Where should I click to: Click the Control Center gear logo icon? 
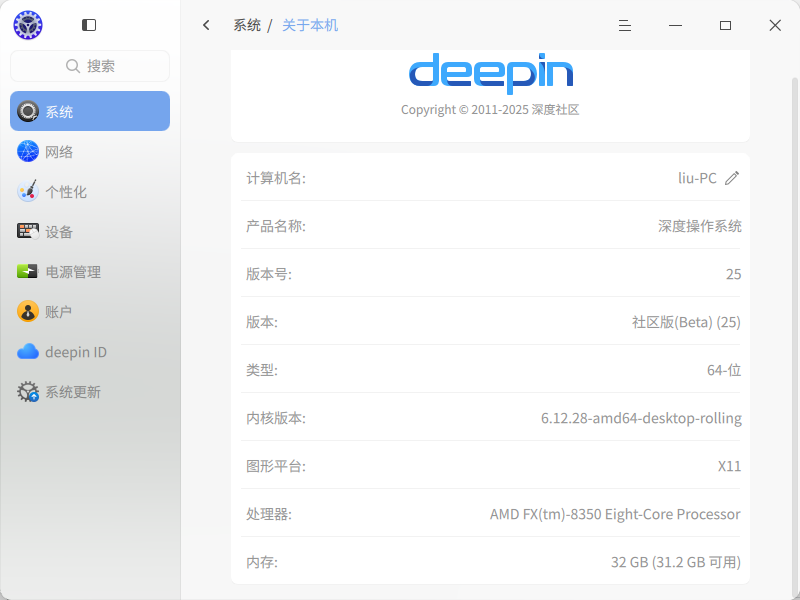pos(28,25)
